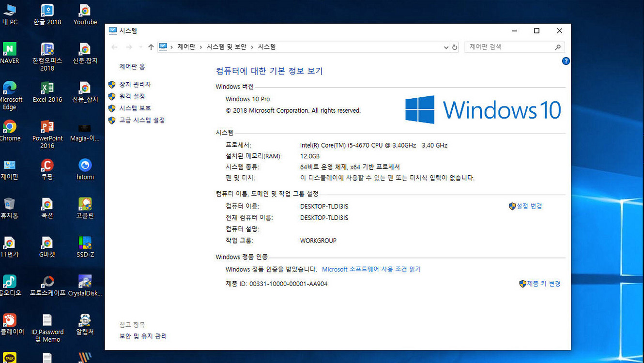
Task: Select the 시스템 및 보안 breadcrumb
Action: (x=227, y=47)
